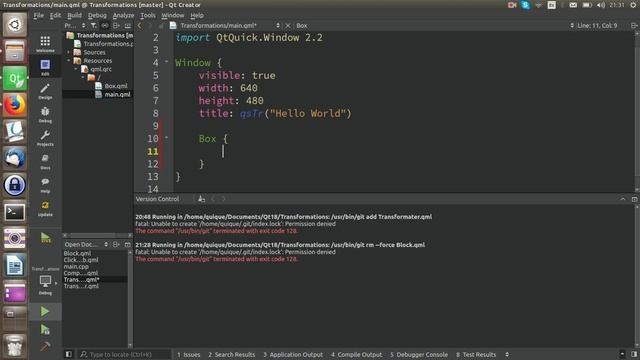
Task: Toggle the right sidebar visibility
Action: (634, 354)
